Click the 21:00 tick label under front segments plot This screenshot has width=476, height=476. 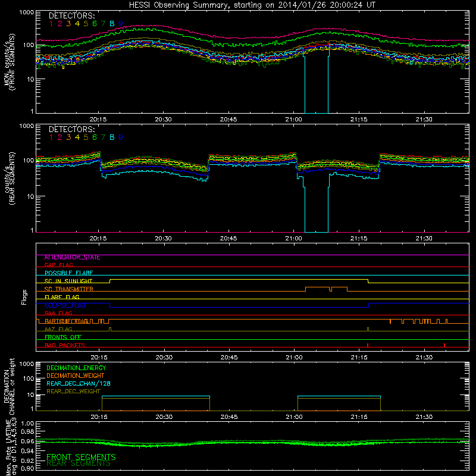point(293,120)
